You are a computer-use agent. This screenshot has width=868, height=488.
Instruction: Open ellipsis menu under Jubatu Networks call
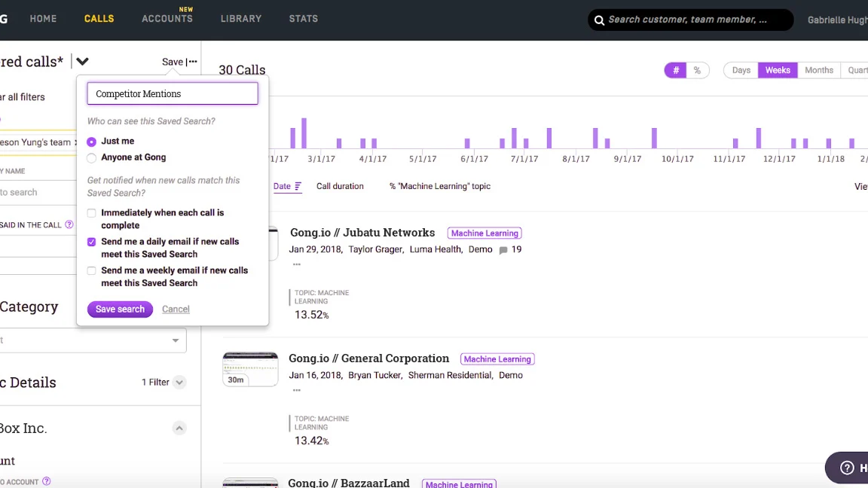tap(297, 265)
